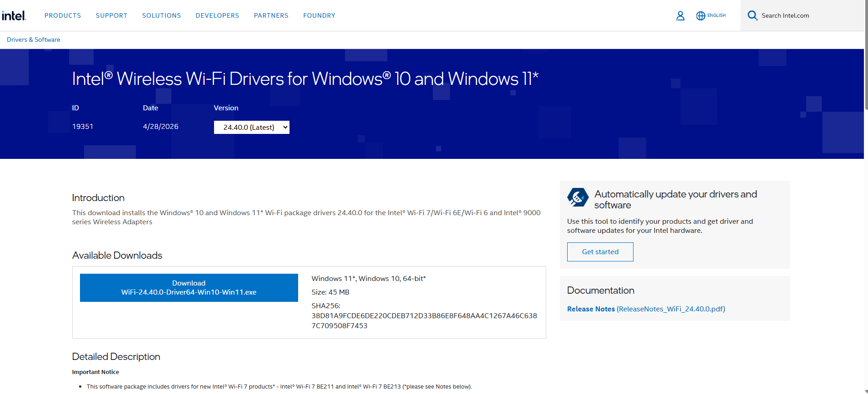Viewport: 868px width, 394px height.
Task: Open the user account icon
Action: pyautogui.click(x=680, y=15)
